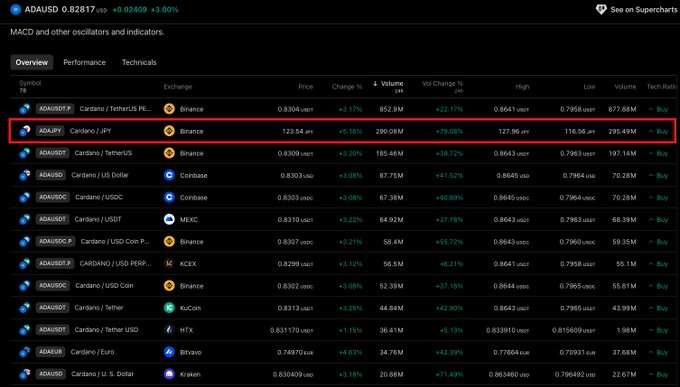The image size is (680, 387).
Task: Click the Binance logo in the Cardano / USD Coin row
Action: tap(169, 285)
